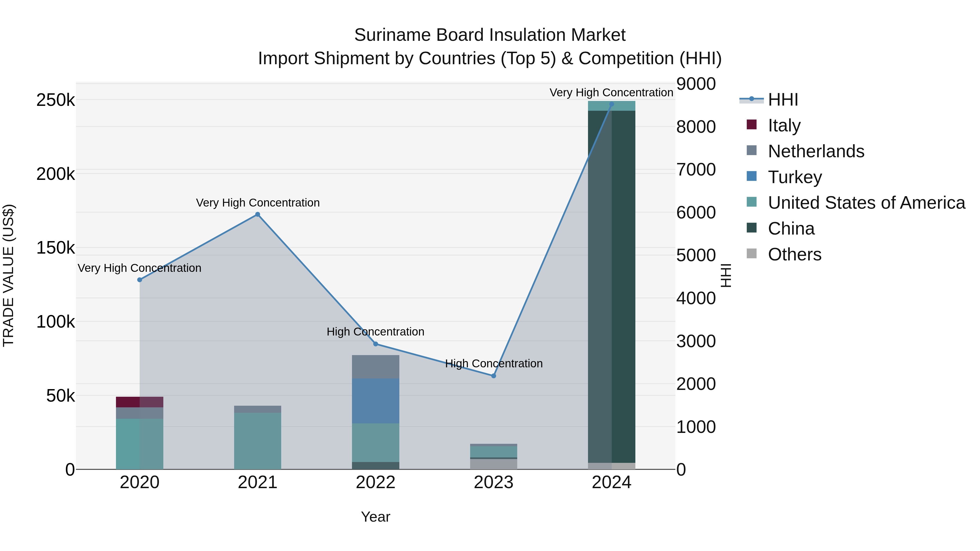Click the 2020 HHI data point
The height and width of the screenshot is (551, 980).
(140, 280)
